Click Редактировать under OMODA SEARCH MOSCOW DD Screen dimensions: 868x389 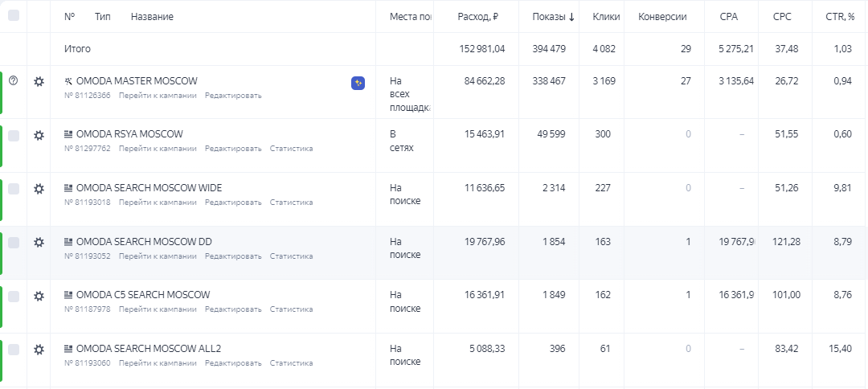click(x=233, y=256)
